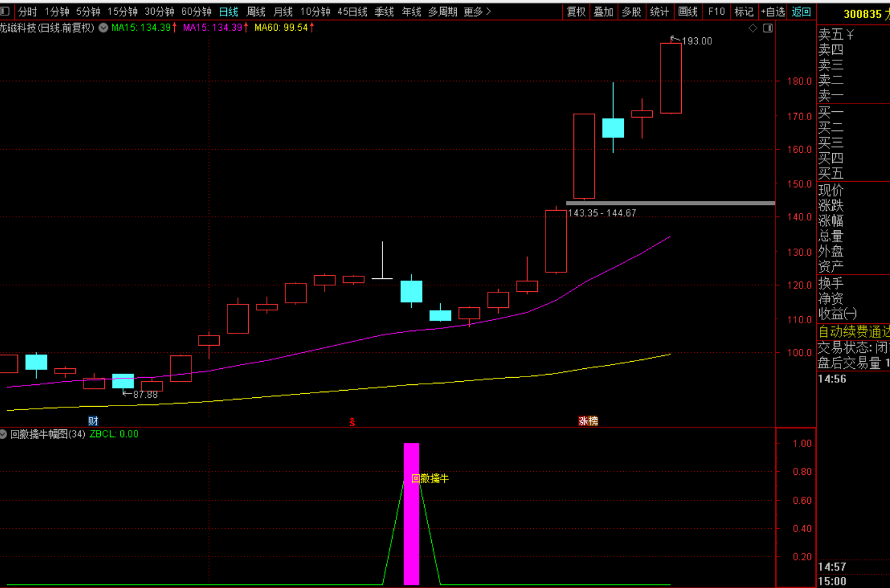Screen dimensions: 890x588
Task: Expand the 回撤擒牛幅图 indicator dropdown arrow
Action: 3,434
